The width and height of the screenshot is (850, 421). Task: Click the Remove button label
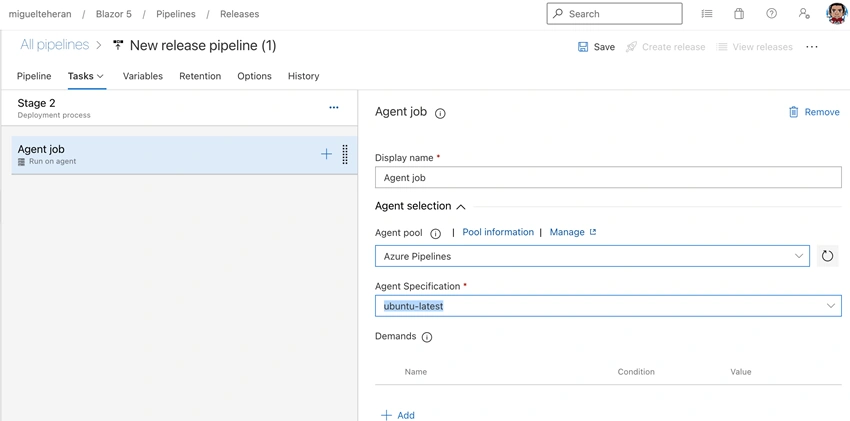(822, 112)
